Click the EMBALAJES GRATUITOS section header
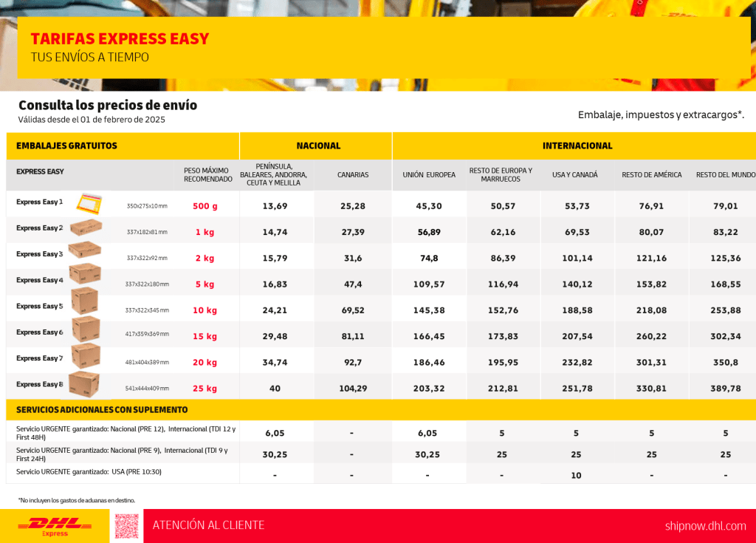The width and height of the screenshot is (756, 543). (x=67, y=146)
